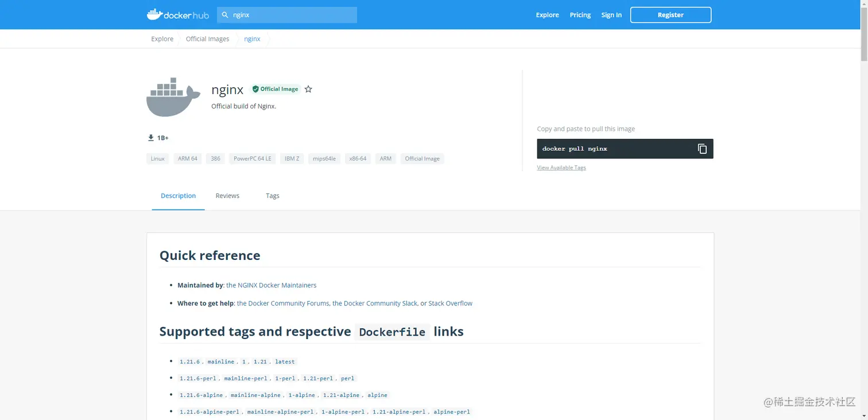Star the nginx image
This screenshot has height=420, width=868.
[308, 89]
